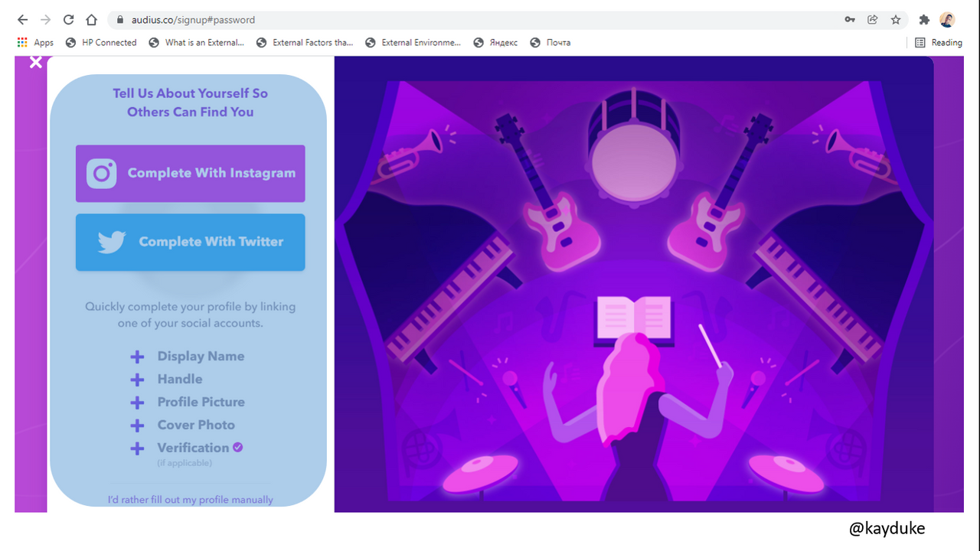Screen dimensions: 980x551
Task: Open the HP Connected bookmark
Action: tap(101, 43)
